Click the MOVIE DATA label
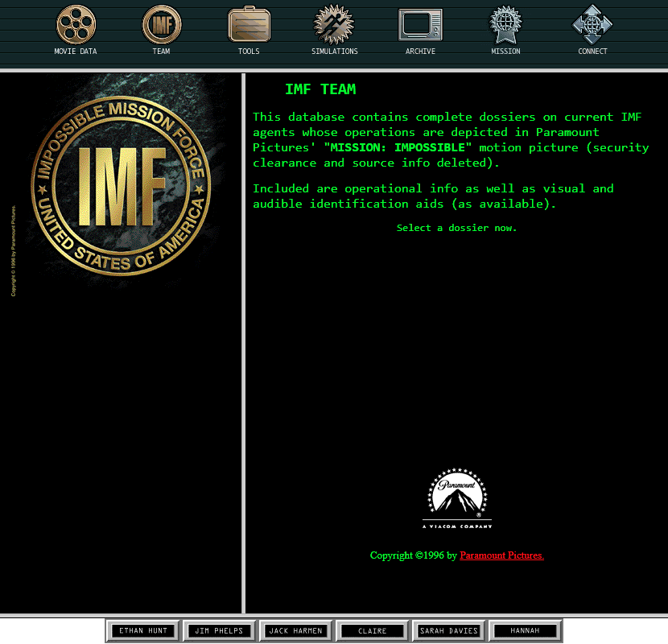 coord(76,52)
